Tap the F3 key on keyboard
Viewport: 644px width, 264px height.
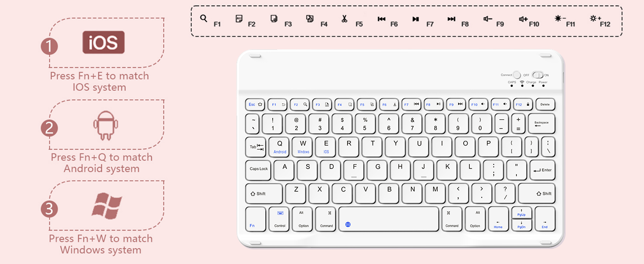point(322,105)
